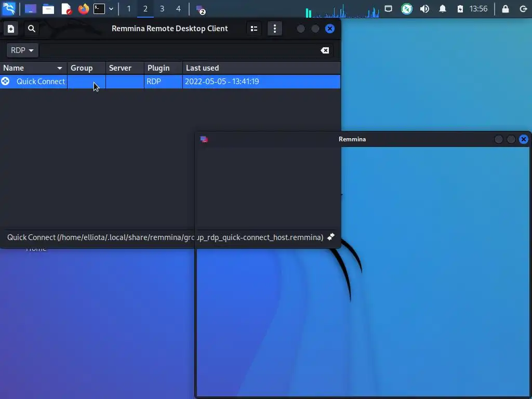Minimize the Remmina Remote Desktop Client window
532x399 pixels.
(x=301, y=29)
